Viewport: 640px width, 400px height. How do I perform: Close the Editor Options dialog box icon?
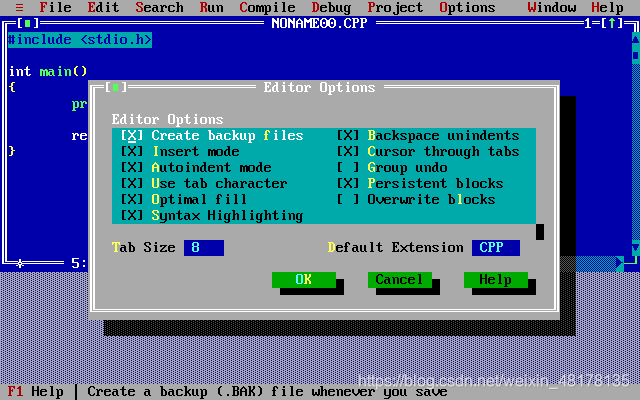(x=116, y=87)
